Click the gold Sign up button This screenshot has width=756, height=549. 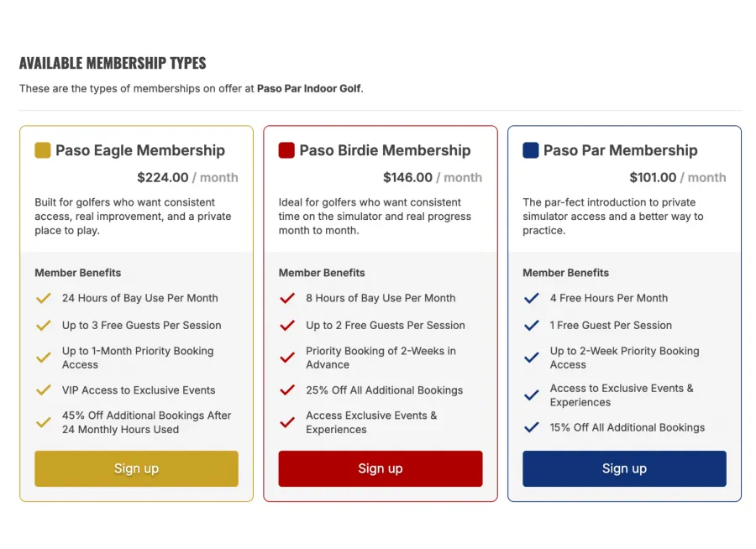coord(136,468)
